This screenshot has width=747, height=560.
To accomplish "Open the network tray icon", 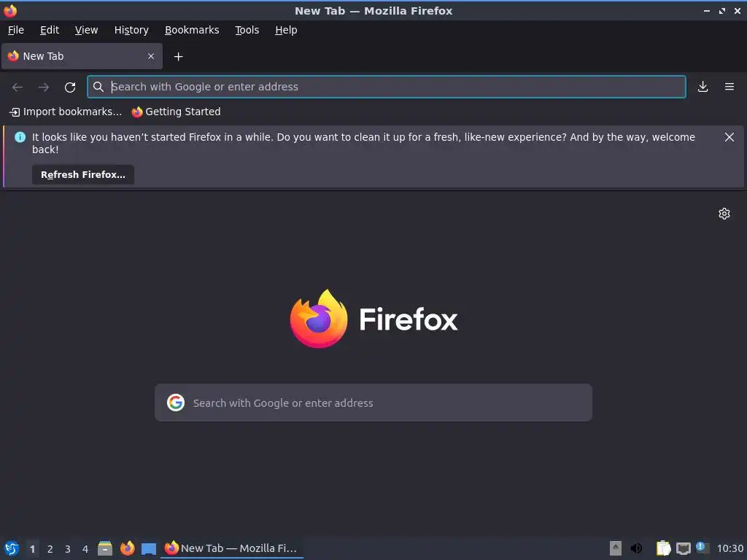I will [x=683, y=548].
